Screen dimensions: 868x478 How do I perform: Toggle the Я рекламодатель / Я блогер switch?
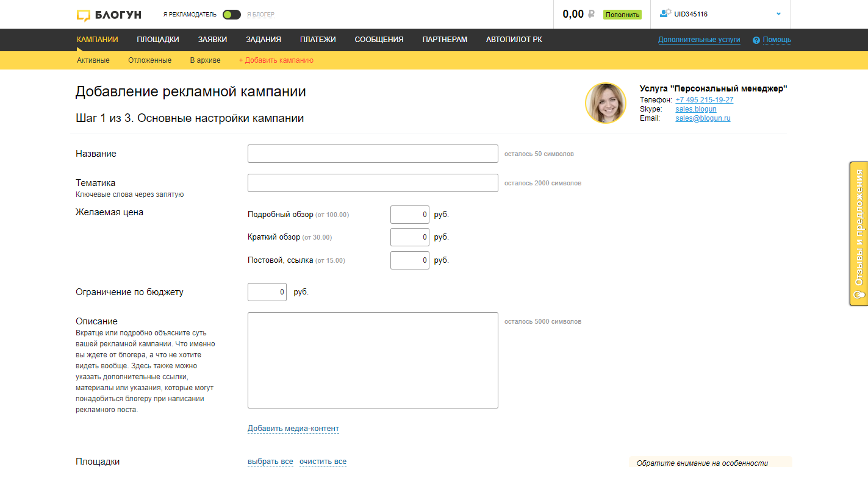pos(231,13)
